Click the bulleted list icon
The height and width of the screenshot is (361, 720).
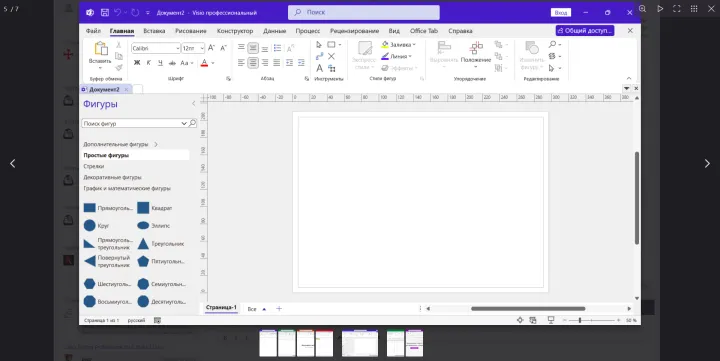pyautogui.click(x=277, y=48)
